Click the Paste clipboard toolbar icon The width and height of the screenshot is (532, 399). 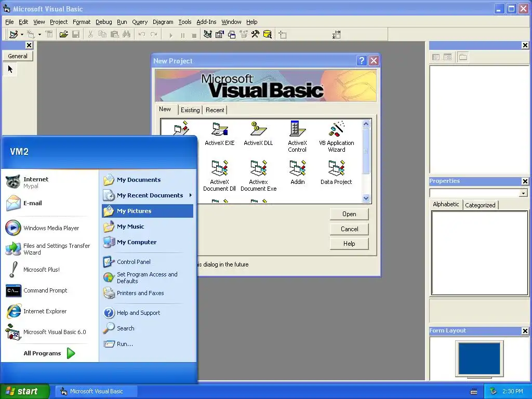[114, 34]
